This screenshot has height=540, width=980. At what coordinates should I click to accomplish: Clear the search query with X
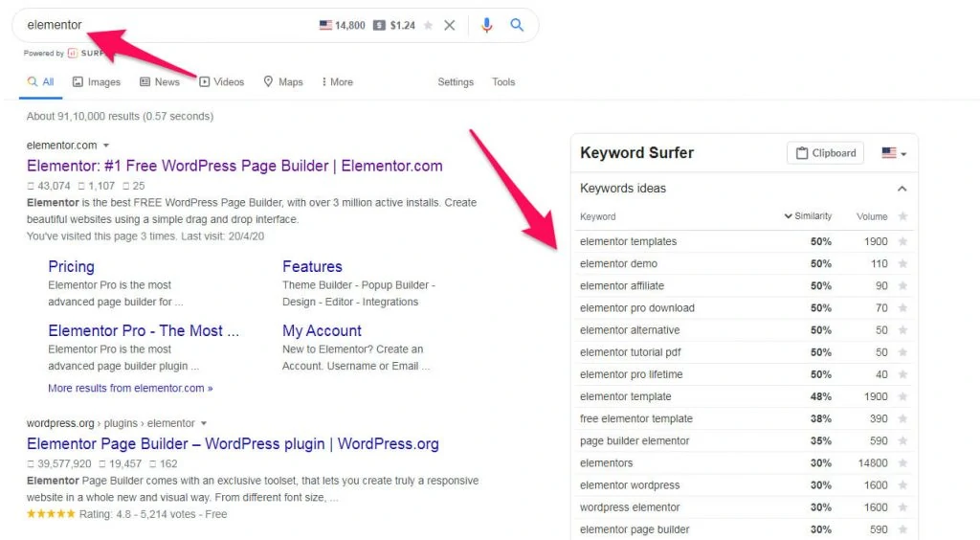[x=450, y=26]
